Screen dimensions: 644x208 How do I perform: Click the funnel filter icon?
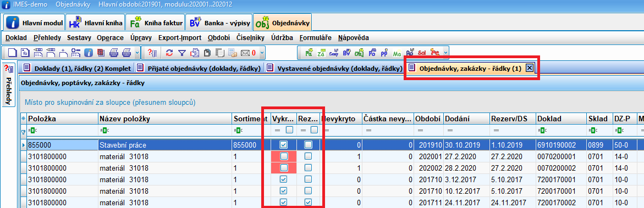point(182,53)
